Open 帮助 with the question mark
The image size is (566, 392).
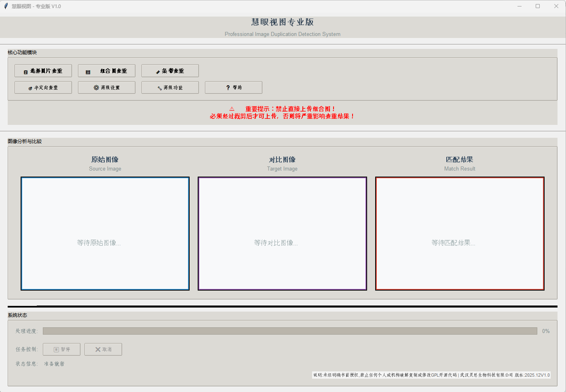(234, 88)
